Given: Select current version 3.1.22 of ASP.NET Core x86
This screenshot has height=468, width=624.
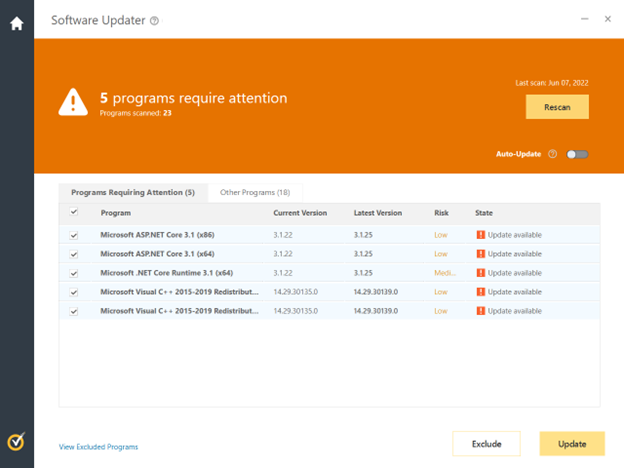Looking at the screenshot, I should click(283, 235).
